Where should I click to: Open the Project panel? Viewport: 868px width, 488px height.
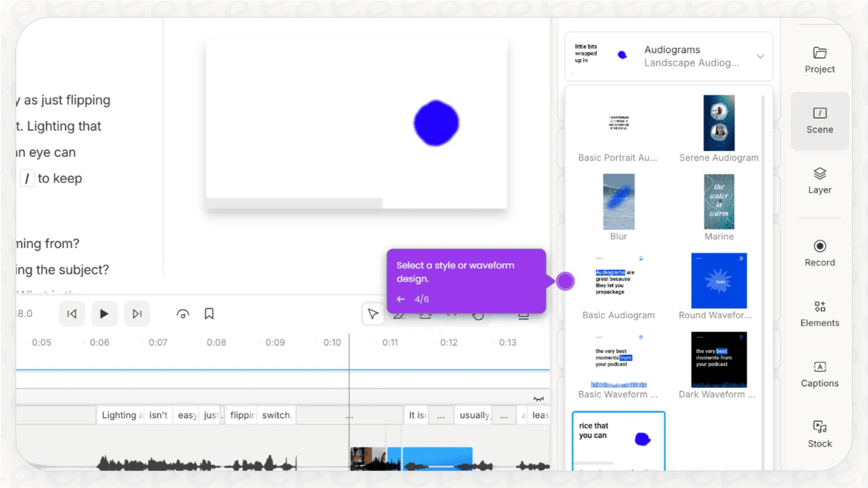pos(819,59)
